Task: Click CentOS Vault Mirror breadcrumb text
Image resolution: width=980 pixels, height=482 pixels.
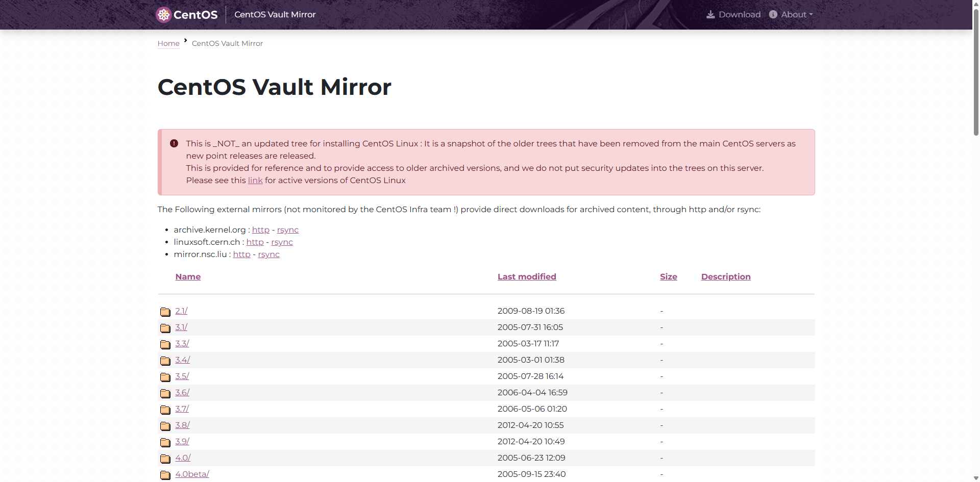Action: [x=228, y=43]
